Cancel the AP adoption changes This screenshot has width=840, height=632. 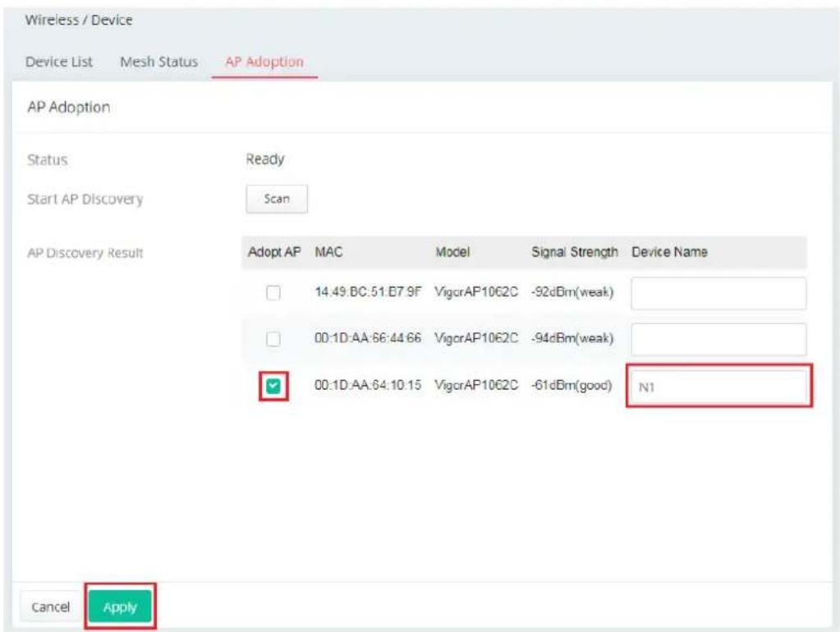(x=50, y=607)
